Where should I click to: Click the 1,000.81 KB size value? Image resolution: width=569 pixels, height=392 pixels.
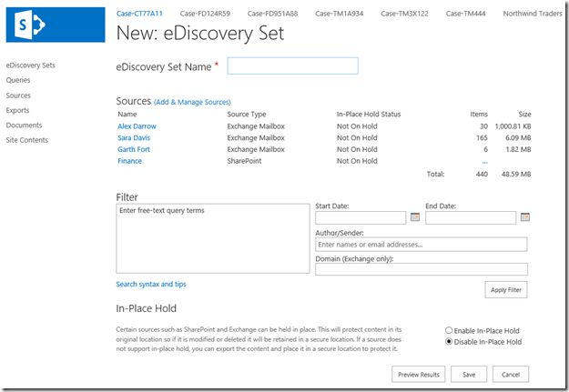[x=513, y=126]
